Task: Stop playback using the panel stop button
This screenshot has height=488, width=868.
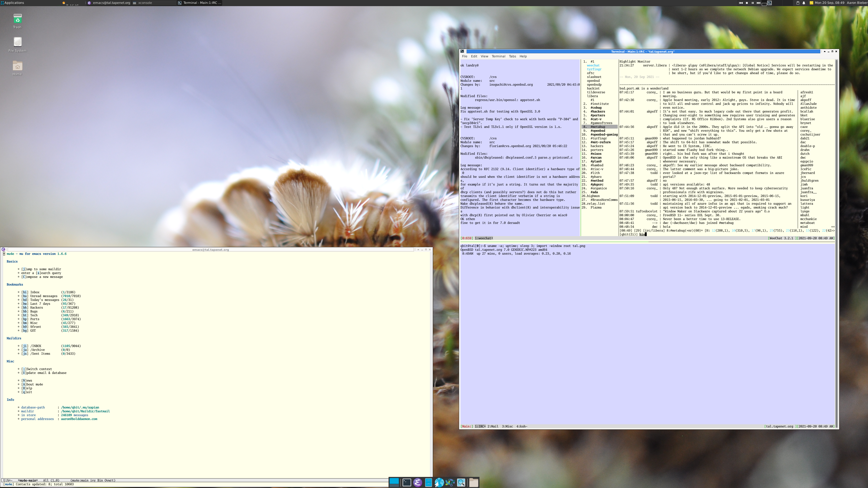Action: [x=747, y=3]
